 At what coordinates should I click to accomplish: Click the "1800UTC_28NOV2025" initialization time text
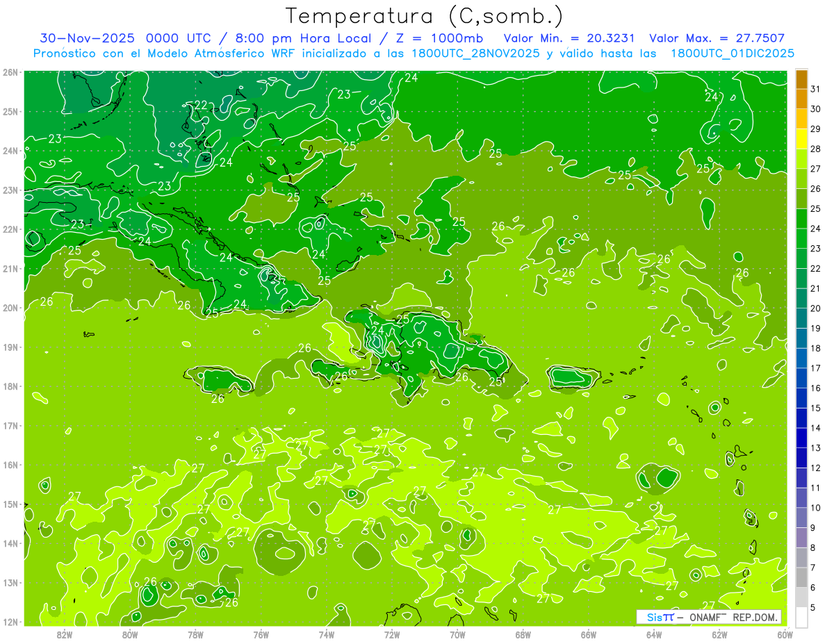pos(477,53)
